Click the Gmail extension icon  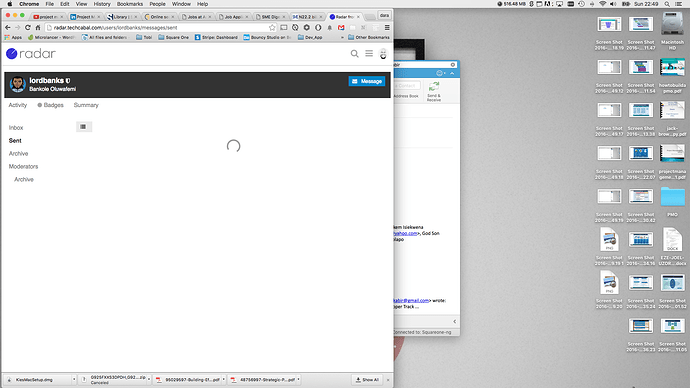pos(341,27)
